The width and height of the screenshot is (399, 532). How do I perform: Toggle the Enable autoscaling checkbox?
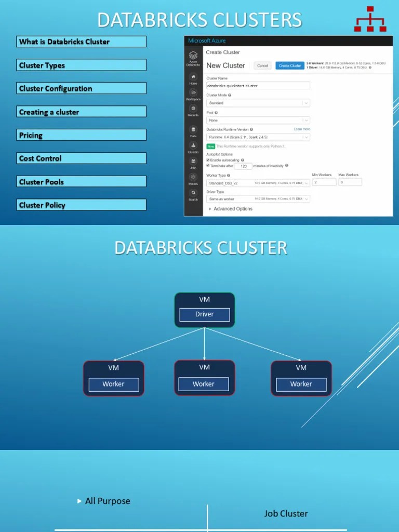point(208,160)
